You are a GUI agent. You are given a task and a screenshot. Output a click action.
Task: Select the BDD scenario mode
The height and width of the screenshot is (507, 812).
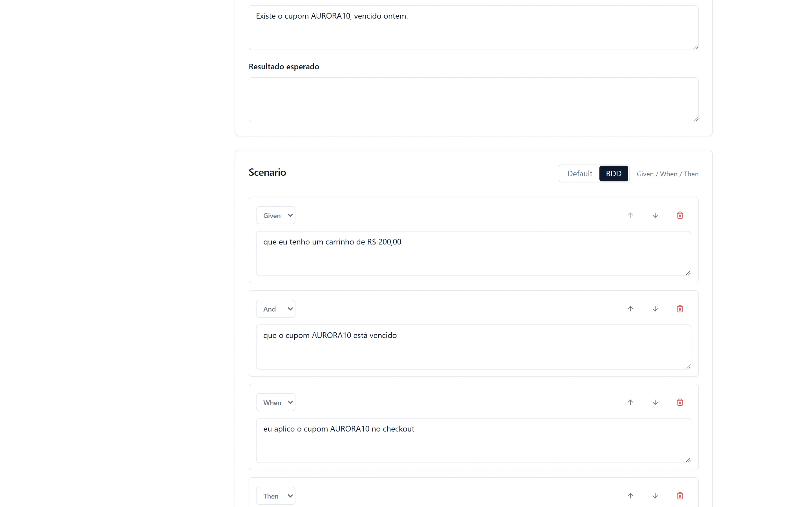coord(613,174)
